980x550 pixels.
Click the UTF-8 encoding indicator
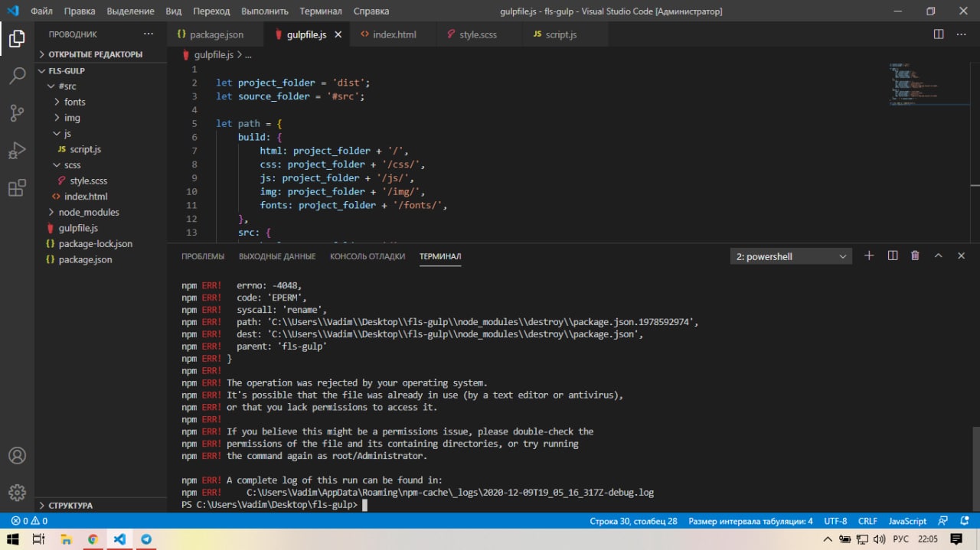[835, 521]
